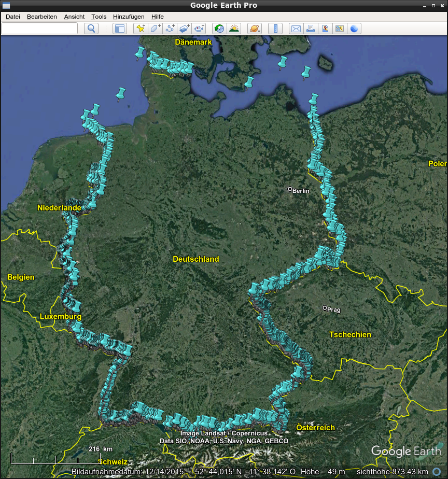The width and height of the screenshot is (448, 479).
Task: Record a tour with the camera icon
Action: 199,29
